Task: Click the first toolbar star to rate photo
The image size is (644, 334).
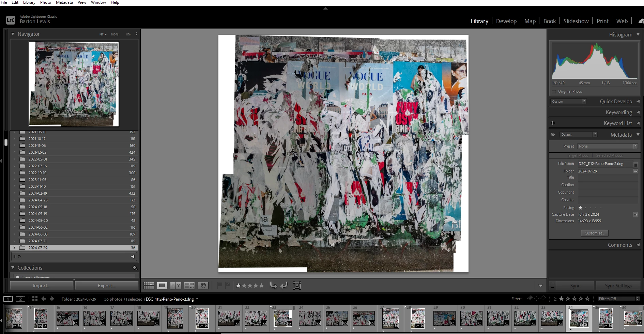Action: [238, 286]
